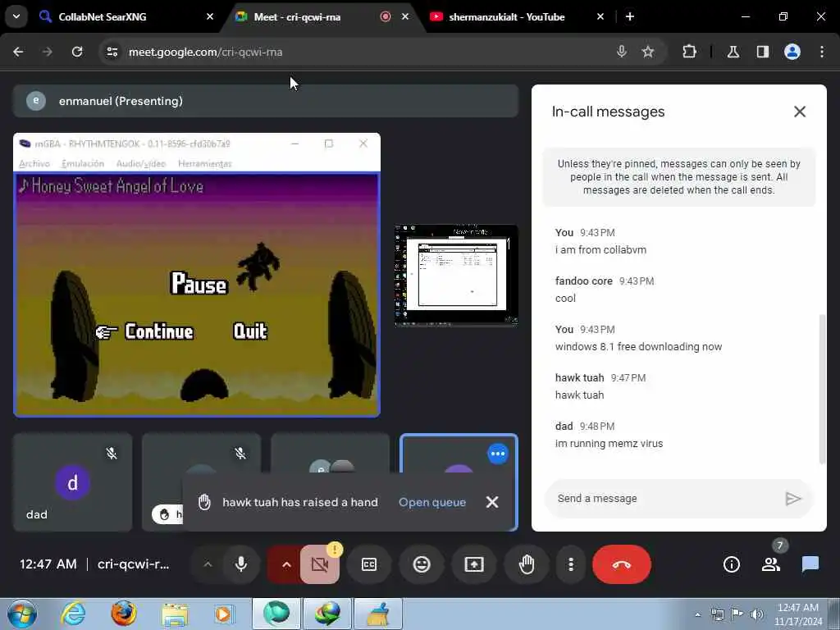Open the Chrome profile avatar

click(x=792, y=52)
